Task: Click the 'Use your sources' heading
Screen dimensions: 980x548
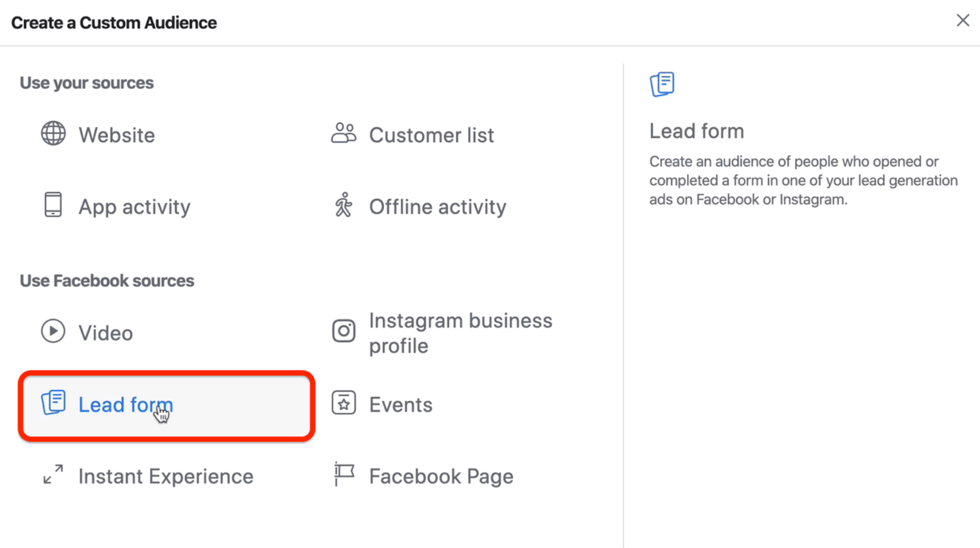Action: (86, 83)
